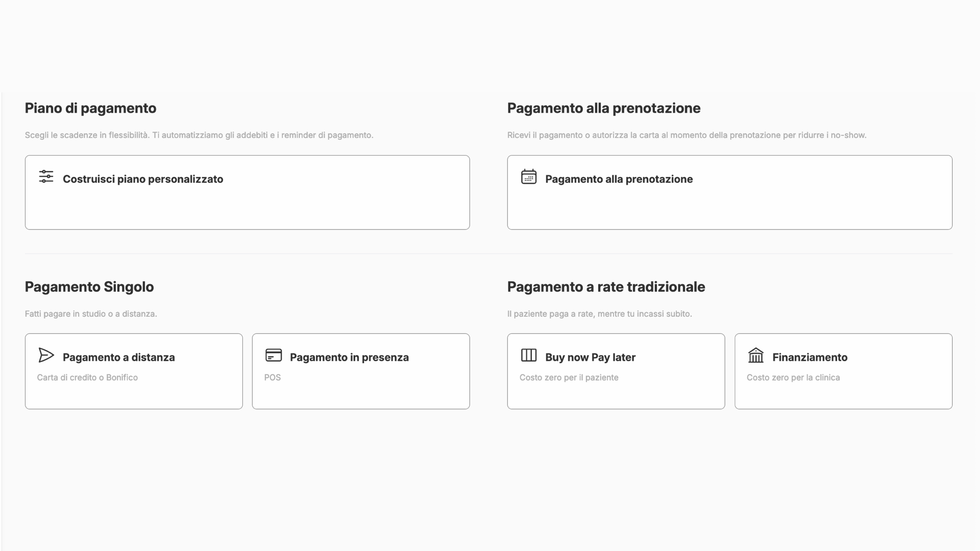This screenshot has height=551, width=980.
Task: Open the Pagamento a distanza option
Action: (x=134, y=371)
